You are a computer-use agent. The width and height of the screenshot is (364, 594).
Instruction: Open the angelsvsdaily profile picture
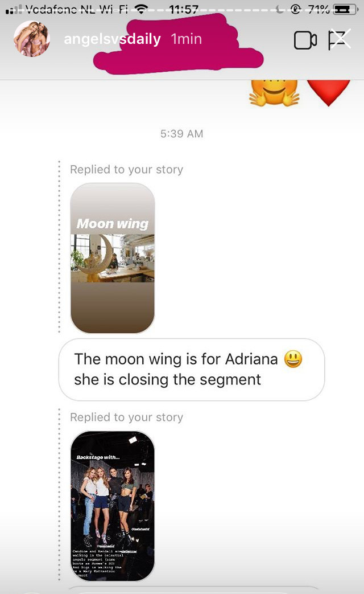coord(32,39)
